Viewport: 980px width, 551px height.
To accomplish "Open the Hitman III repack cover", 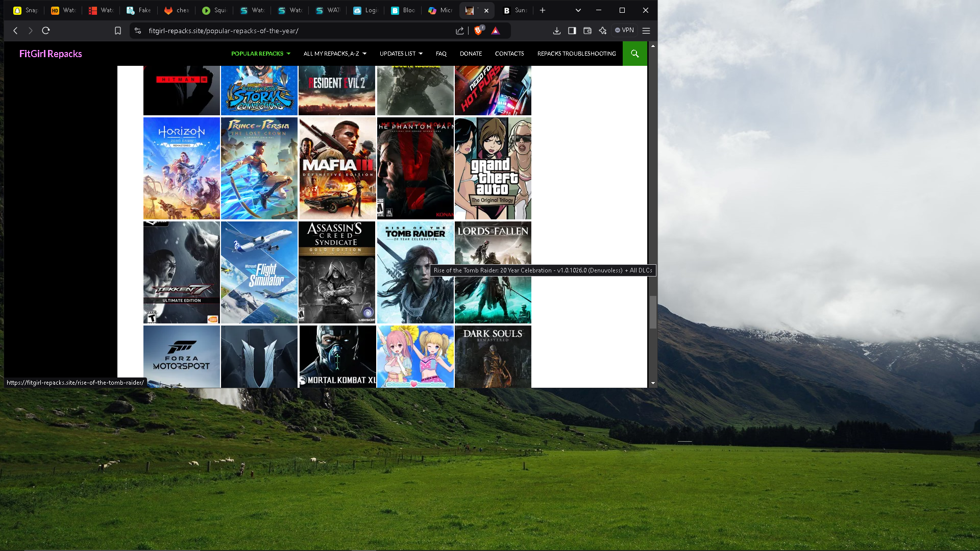I will click(182, 90).
